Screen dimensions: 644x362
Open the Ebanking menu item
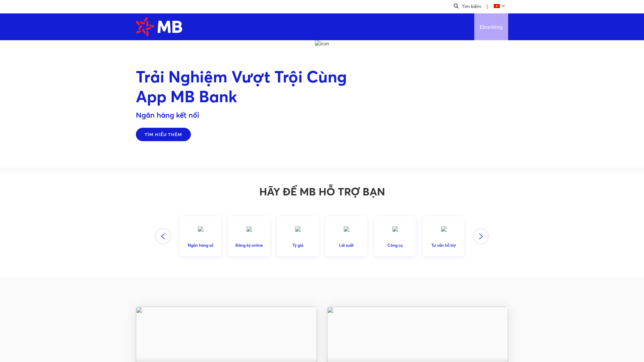pyautogui.click(x=491, y=27)
